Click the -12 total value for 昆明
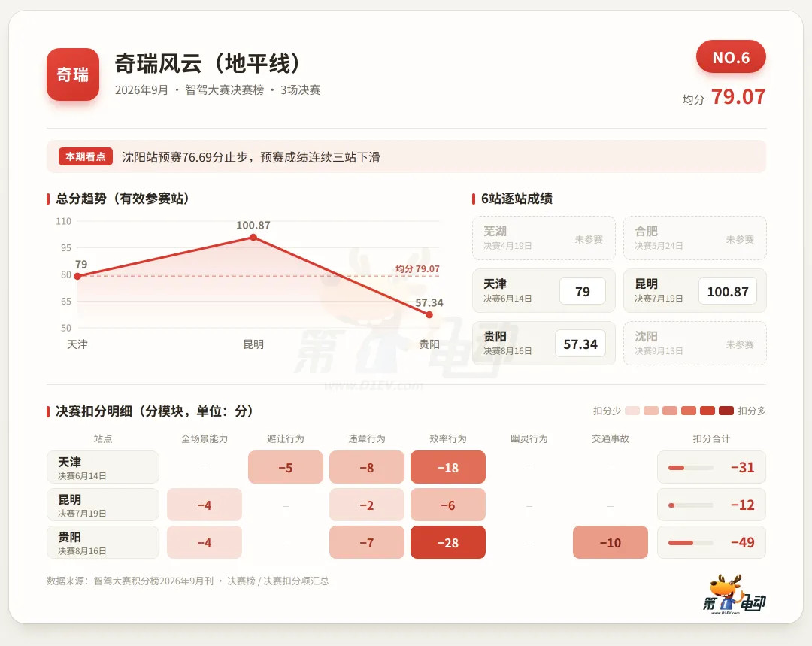This screenshot has height=646, width=812. click(743, 505)
